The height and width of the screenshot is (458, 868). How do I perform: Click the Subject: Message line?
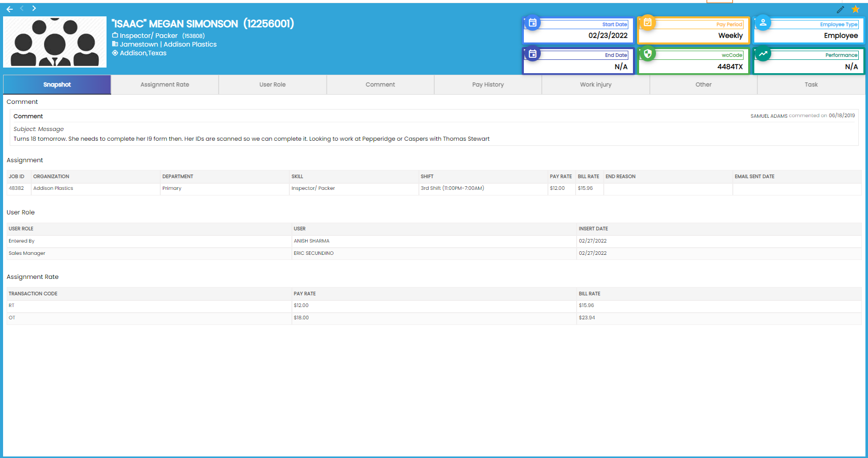(x=38, y=129)
